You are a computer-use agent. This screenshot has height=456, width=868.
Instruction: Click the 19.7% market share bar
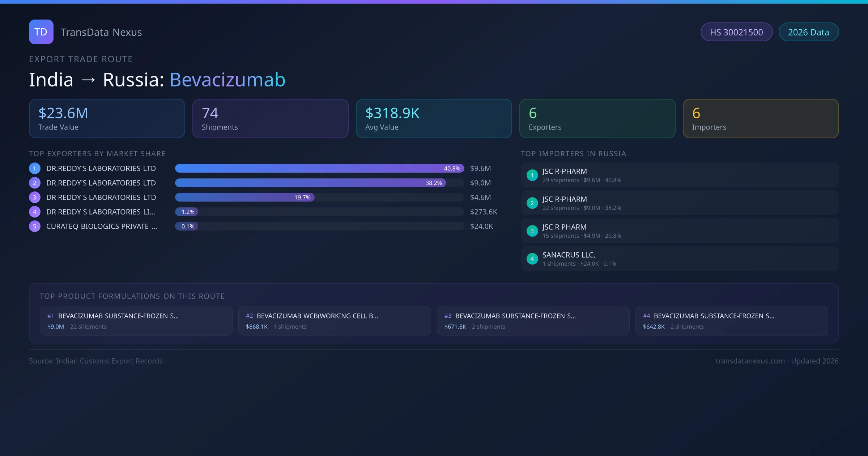click(244, 197)
